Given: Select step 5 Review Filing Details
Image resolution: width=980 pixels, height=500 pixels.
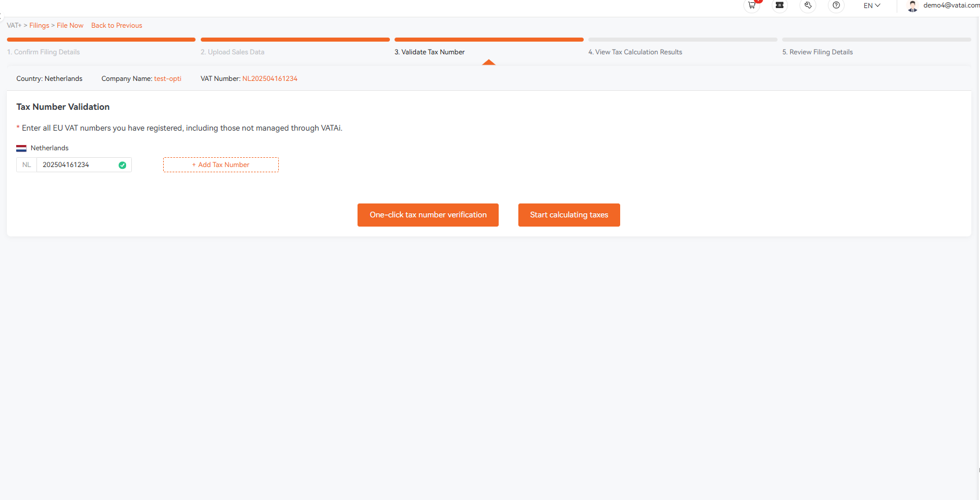Looking at the screenshot, I should (817, 52).
